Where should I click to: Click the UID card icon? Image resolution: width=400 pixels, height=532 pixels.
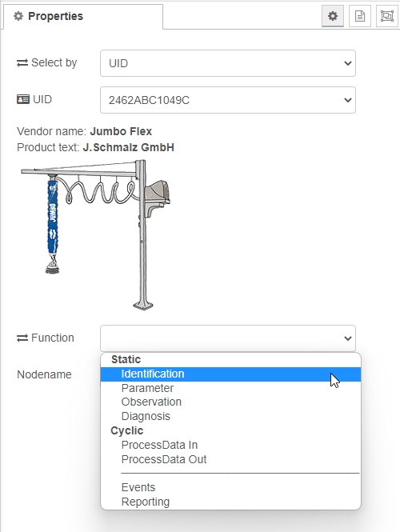[23, 99]
